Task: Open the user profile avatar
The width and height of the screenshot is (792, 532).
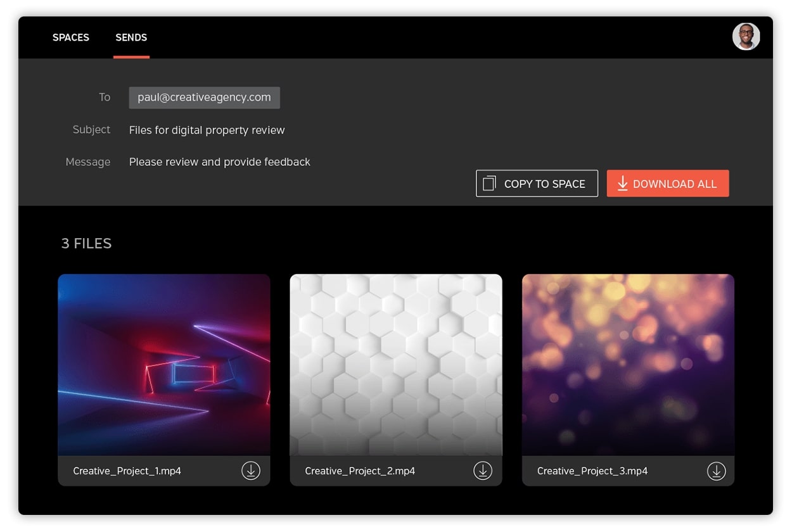Action: point(746,37)
